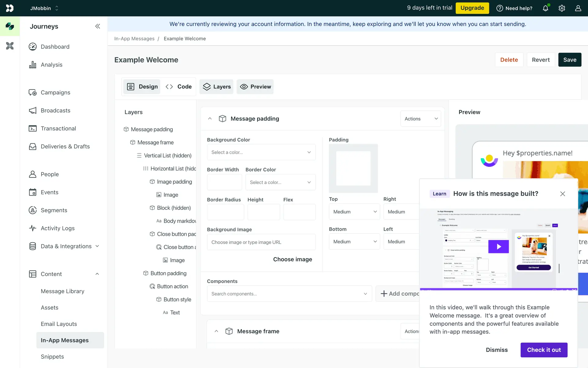Close the 'How is this message built?' popup
Image resolution: width=588 pixels, height=368 pixels.
pyautogui.click(x=562, y=194)
